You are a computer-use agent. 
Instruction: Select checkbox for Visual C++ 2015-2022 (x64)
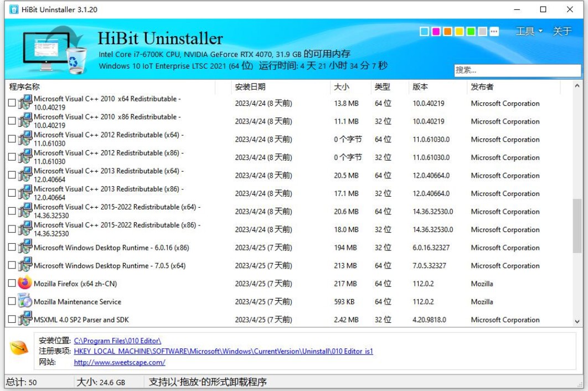(x=12, y=210)
